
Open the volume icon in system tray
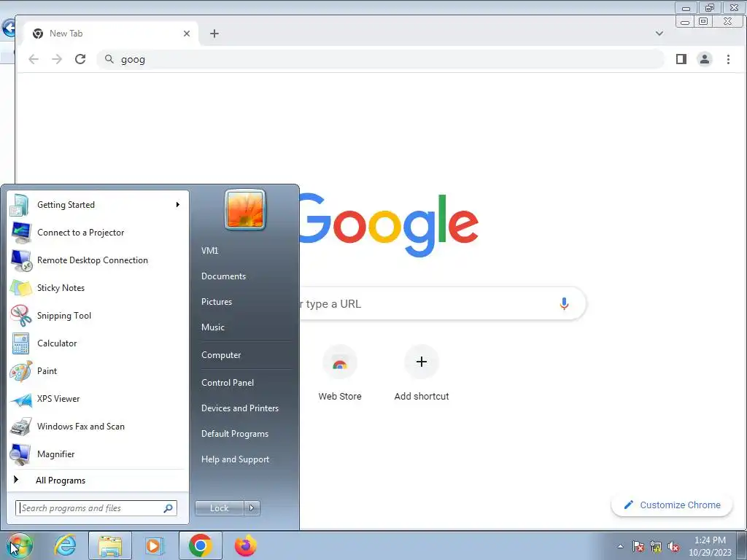click(673, 547)
